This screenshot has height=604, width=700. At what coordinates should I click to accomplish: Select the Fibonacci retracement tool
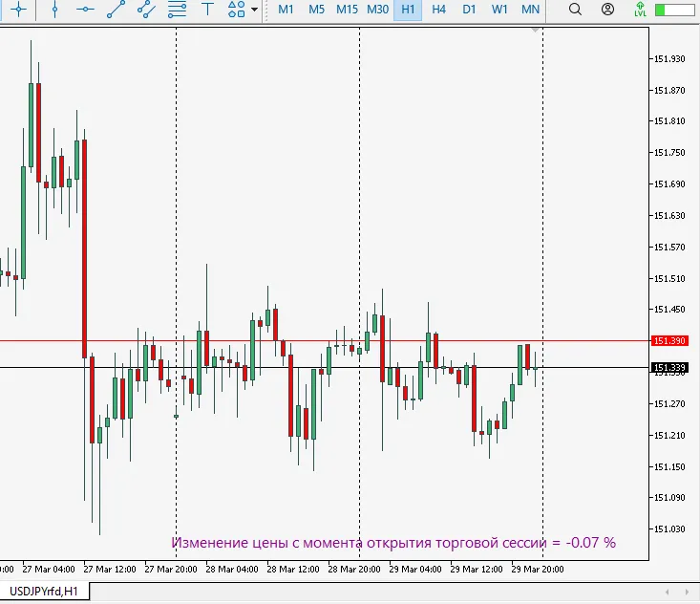[x=177, y=10]
